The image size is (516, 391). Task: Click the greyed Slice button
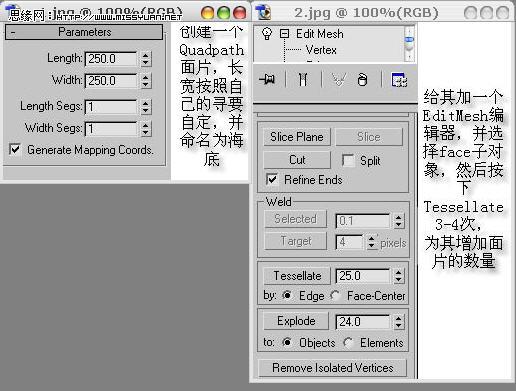pos(369,137)
